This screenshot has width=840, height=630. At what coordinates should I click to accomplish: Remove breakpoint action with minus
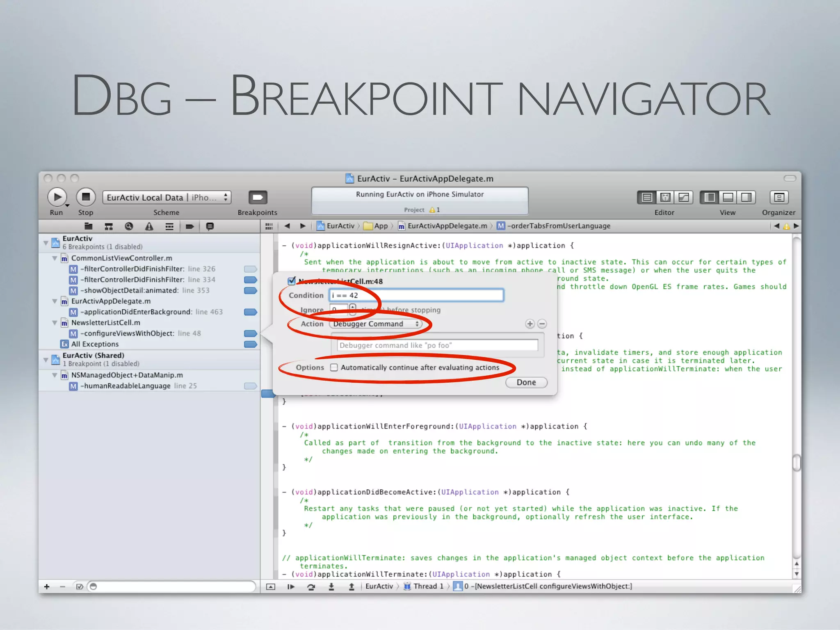click(542, 324)
